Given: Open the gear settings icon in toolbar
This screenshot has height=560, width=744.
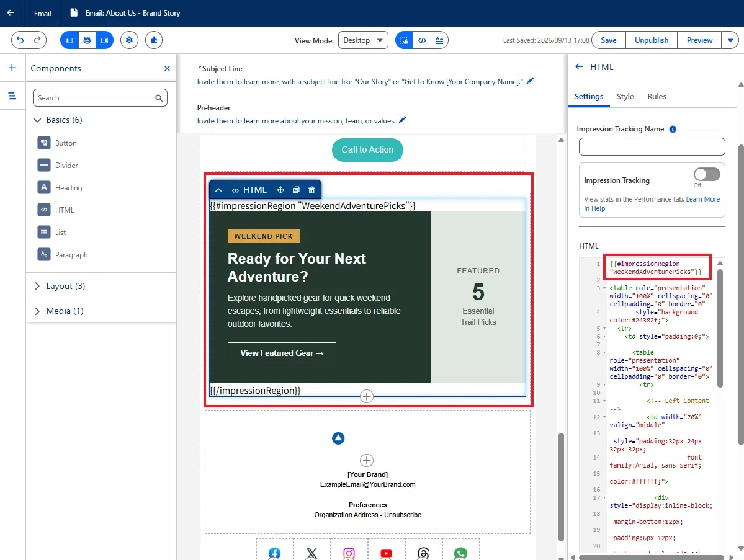Looking at the screenshot, I should coord(129,40).
